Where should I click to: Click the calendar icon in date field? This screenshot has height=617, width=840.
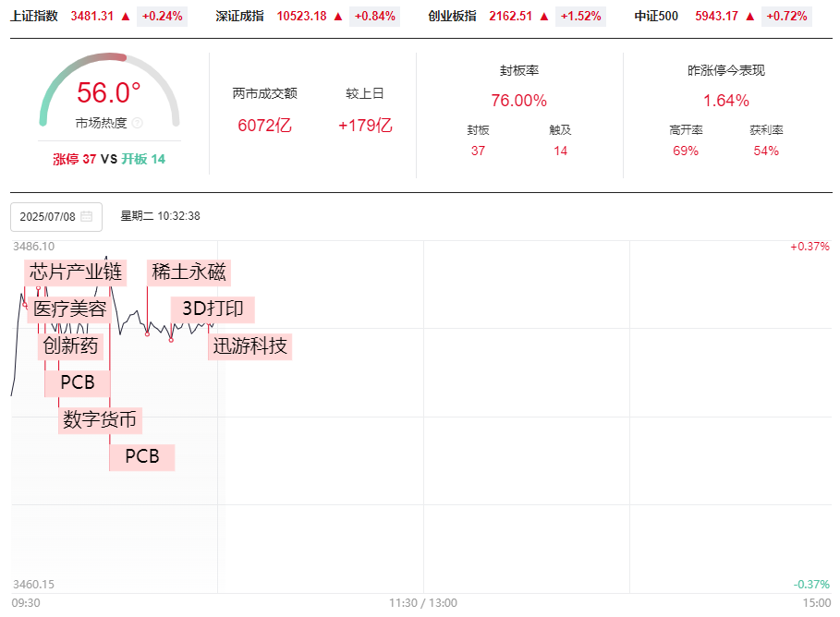[86, 216]
